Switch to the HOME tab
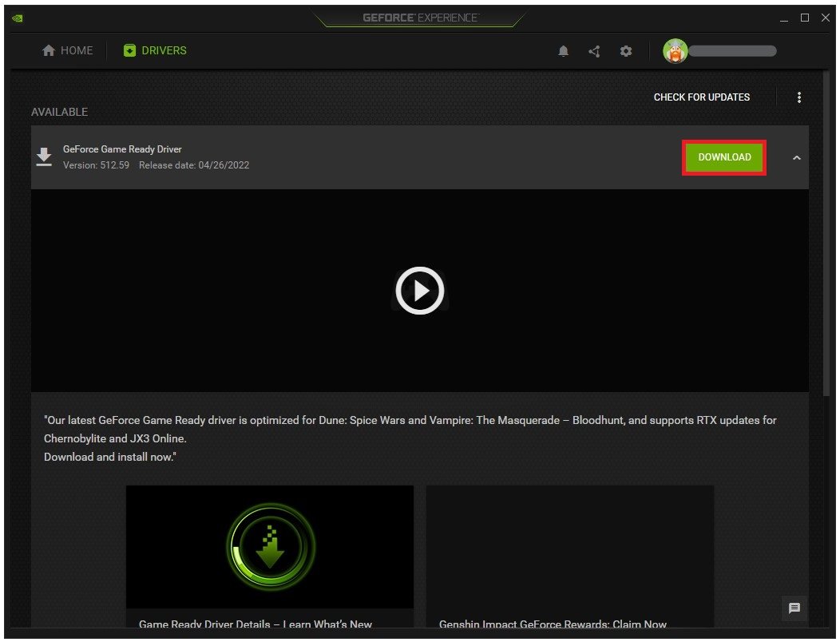Viewport: 840px width, 642px height. [67, 51]
